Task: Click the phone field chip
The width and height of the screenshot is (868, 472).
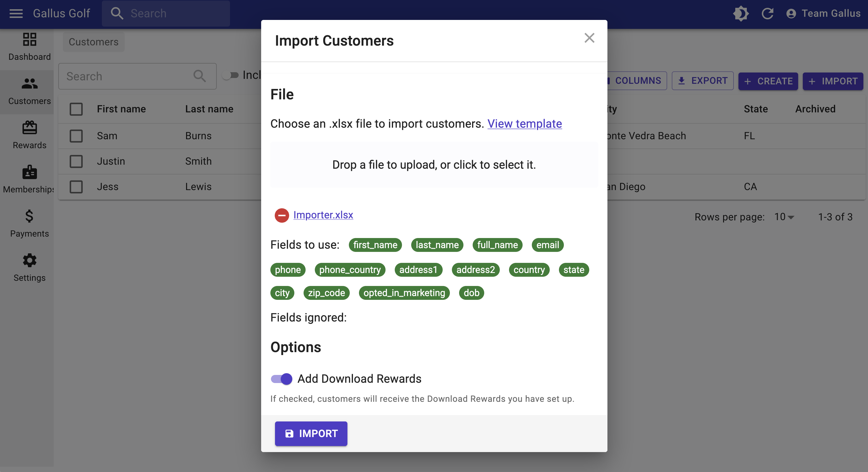Action: [x=288, y=270]
